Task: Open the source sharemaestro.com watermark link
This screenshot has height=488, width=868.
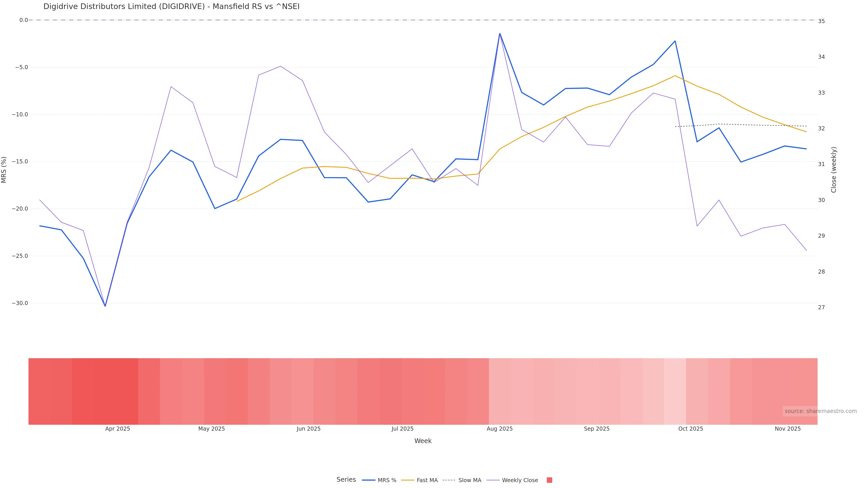Action: click(x=820, y=411)
